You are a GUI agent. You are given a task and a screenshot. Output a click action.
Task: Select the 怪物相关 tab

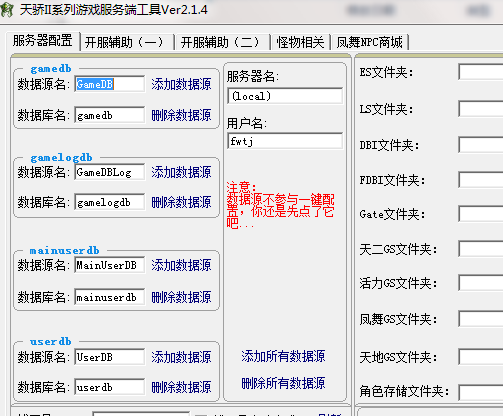pos(300,42)
